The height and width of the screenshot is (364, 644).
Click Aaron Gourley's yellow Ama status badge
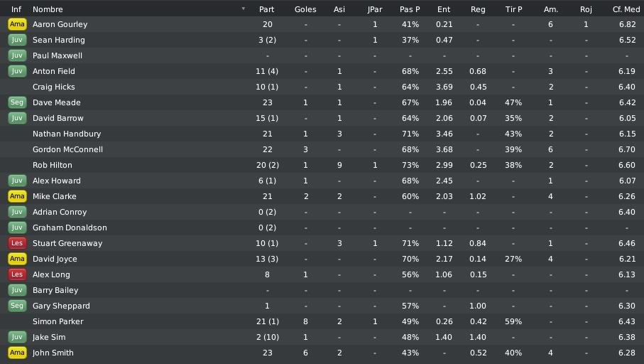pos(17,24)
